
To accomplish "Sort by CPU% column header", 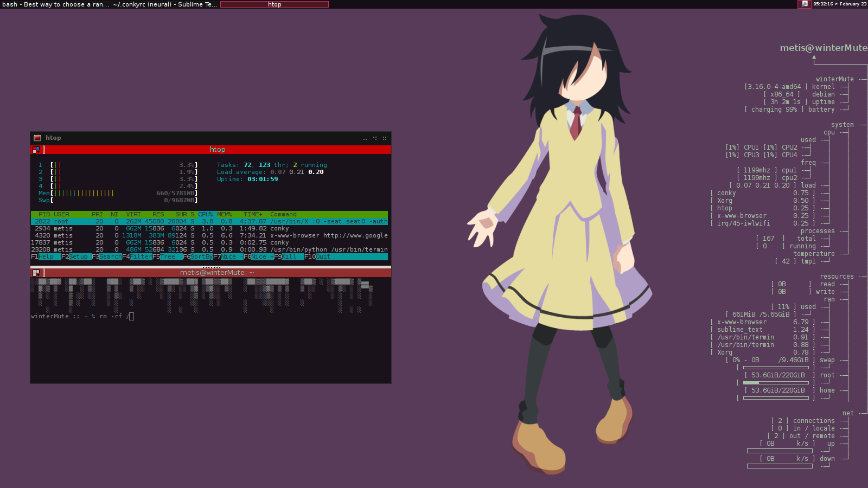I will point(206,214).
